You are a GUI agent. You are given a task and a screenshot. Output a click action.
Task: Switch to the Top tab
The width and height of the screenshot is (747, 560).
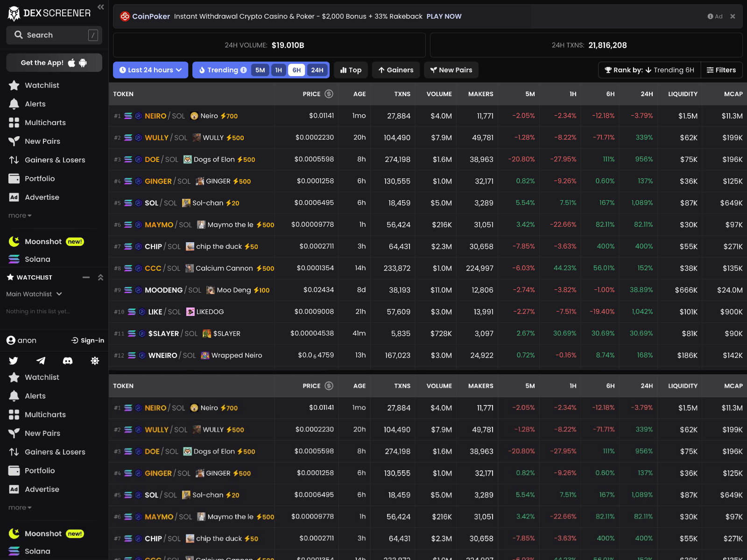click(x=351, y=70)
